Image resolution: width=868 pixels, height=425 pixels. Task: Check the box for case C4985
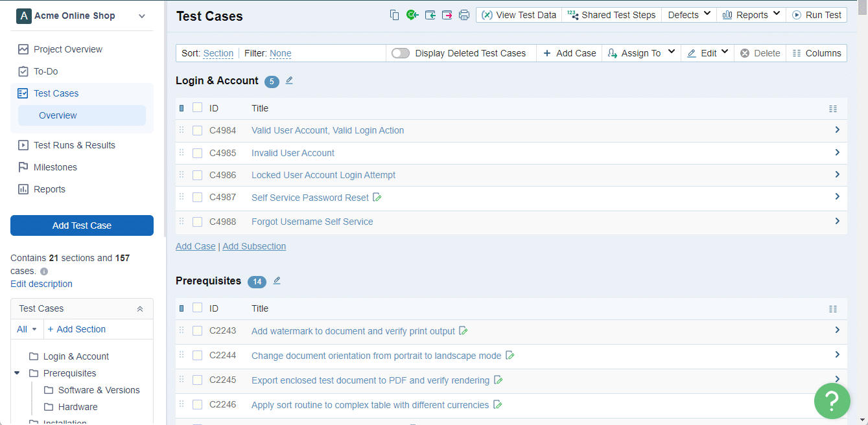click(x=198, y=153)
